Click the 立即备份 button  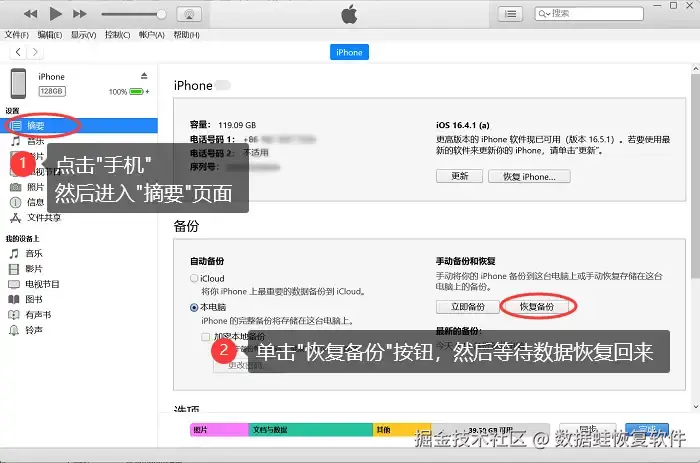pyautogui.click(x=467, y=307)
